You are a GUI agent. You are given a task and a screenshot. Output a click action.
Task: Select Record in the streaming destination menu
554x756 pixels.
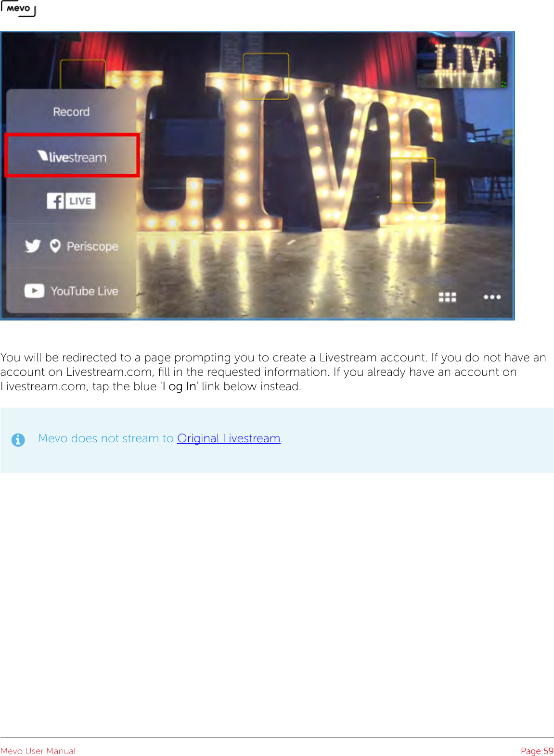pos(71,112)
